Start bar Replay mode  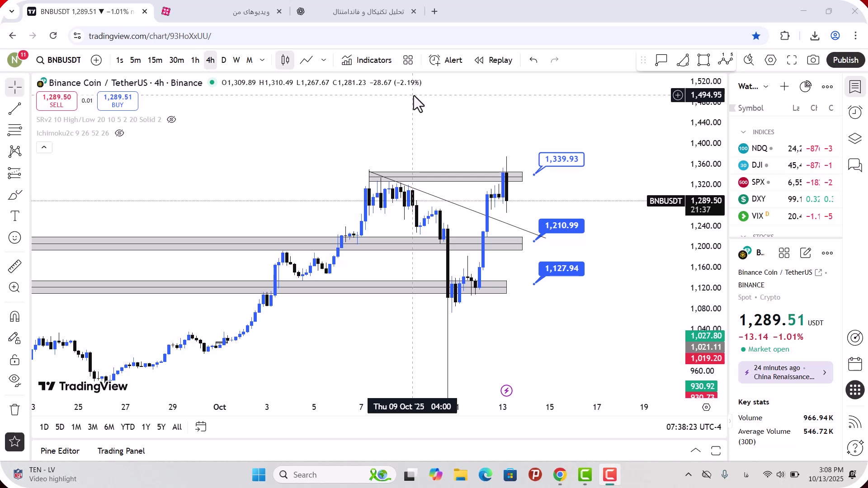click(494, 60)
